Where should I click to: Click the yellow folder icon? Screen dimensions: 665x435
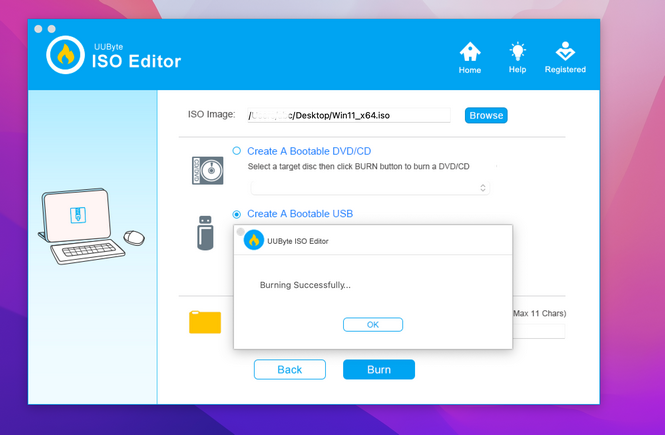205,322
